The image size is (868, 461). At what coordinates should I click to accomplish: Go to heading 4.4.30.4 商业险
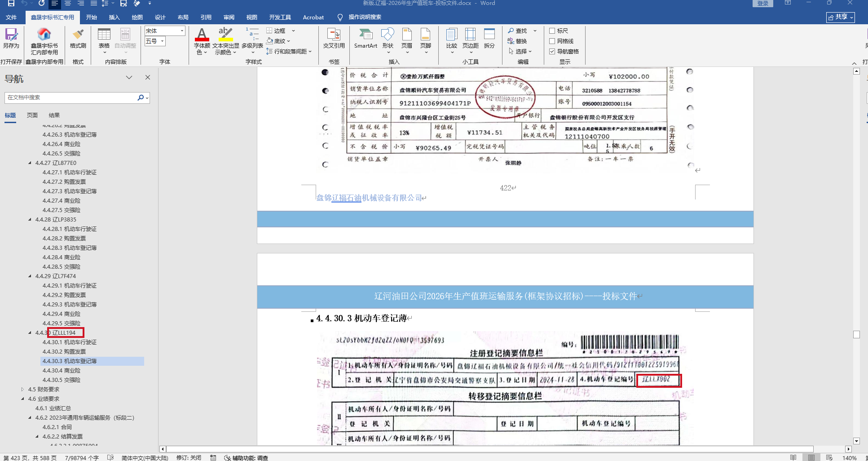(x=62, y=371)
